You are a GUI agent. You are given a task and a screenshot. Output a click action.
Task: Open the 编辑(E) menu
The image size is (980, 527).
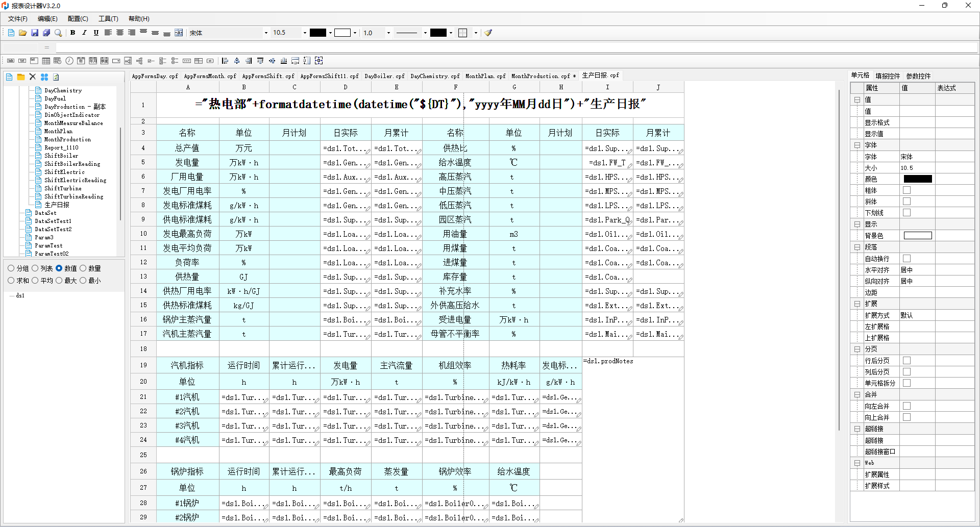point(47,19)
